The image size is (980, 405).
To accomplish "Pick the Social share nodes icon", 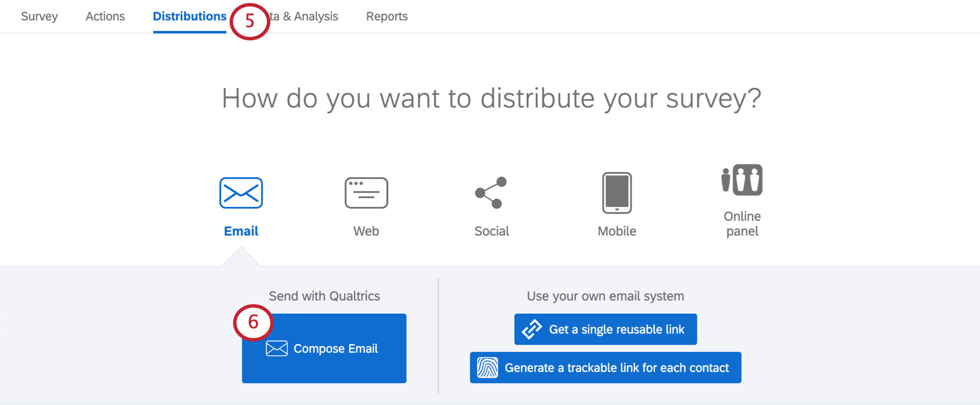I will 491,193.
